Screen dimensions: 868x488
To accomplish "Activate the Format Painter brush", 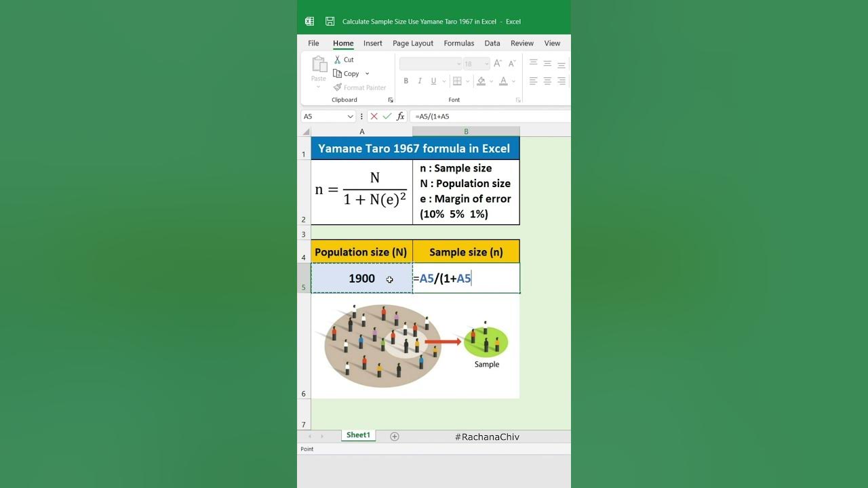I will (359, 87).
